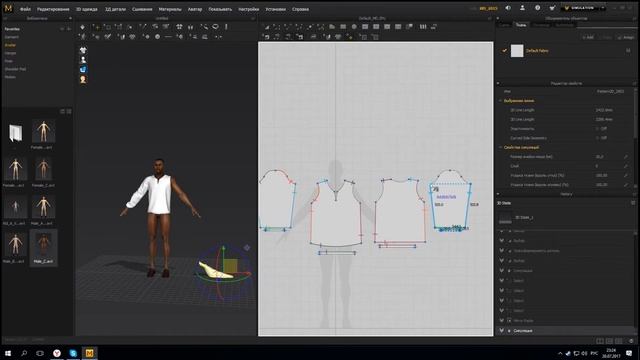Click the 3D State panel menu icon
This screenshot has width=640, height=360.
point(633,203)
